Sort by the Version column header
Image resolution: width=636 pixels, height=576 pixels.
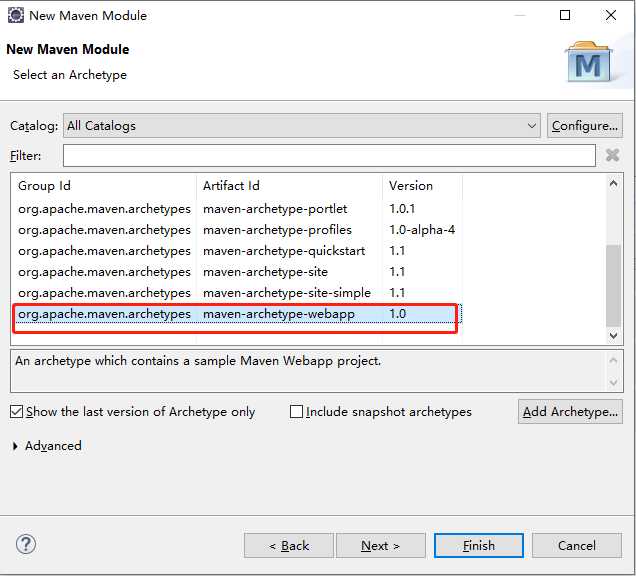(422, 186)
